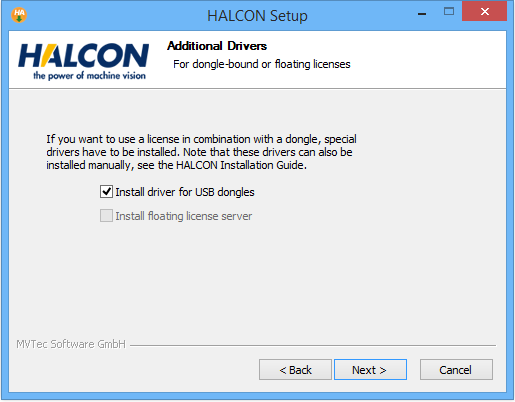Click the "Install driver for USB dongles" label
This screenshot has width=515, height=402.
point(185,192)
